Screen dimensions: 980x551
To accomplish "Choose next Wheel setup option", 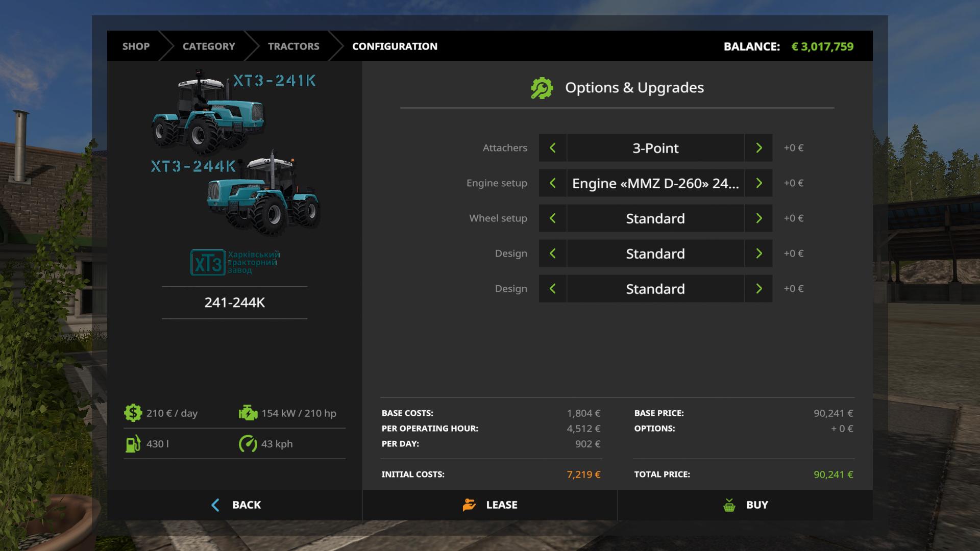I will coord(758,218).
